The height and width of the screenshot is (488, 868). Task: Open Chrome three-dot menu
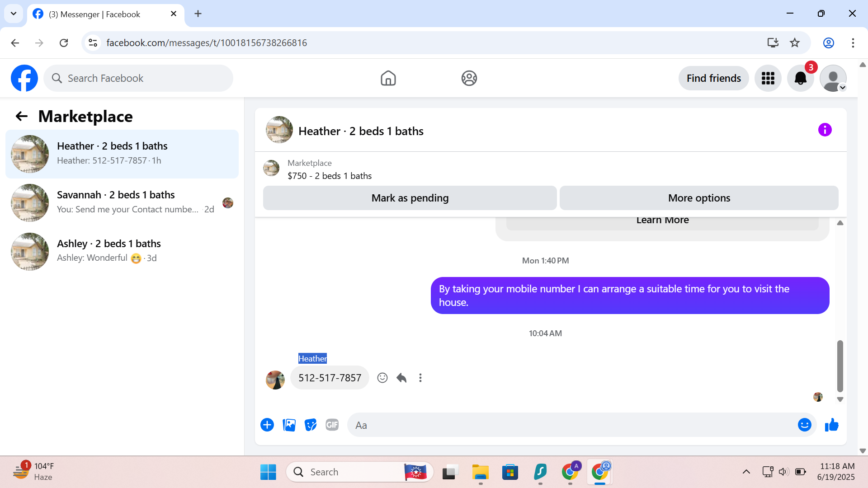tap(853, 43)
